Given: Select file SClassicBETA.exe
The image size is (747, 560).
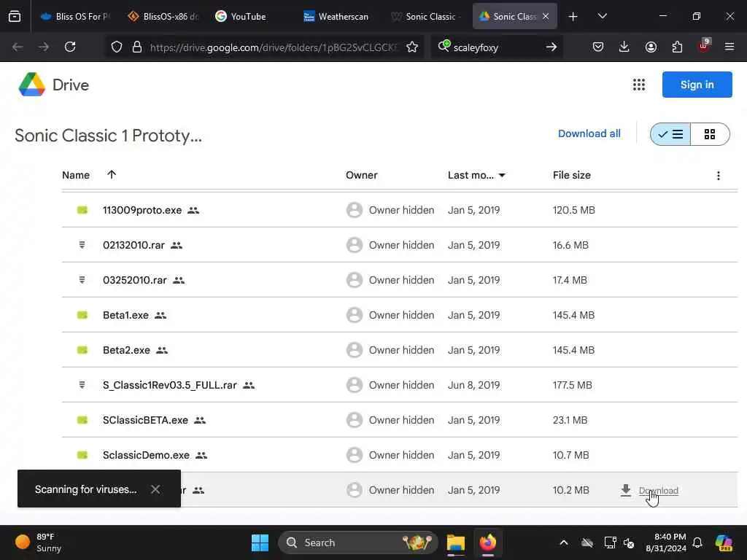Looking at the screenshot, I should (x=400, y=420).
